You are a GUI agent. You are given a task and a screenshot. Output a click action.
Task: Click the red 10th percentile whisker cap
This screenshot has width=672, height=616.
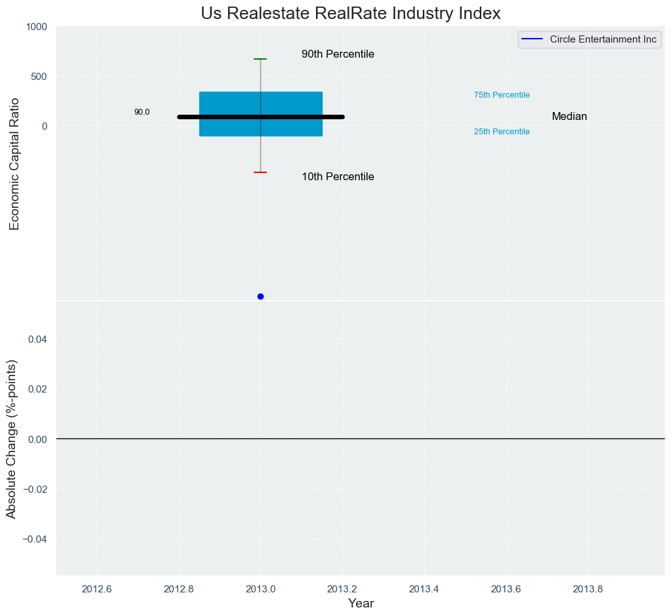tap(260, 172)
